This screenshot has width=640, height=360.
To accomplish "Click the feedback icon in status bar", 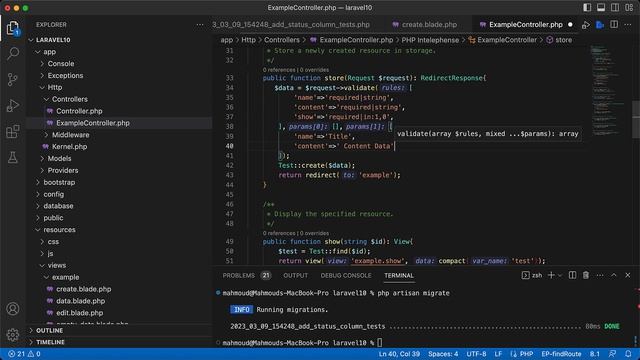I will click(x=612, y=354).
